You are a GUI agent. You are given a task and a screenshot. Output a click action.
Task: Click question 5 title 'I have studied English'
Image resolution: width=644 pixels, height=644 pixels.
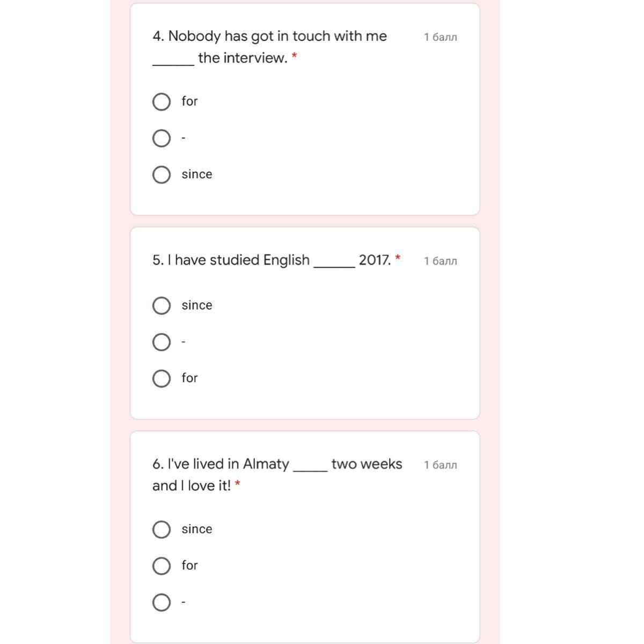[x=231, y=260]
